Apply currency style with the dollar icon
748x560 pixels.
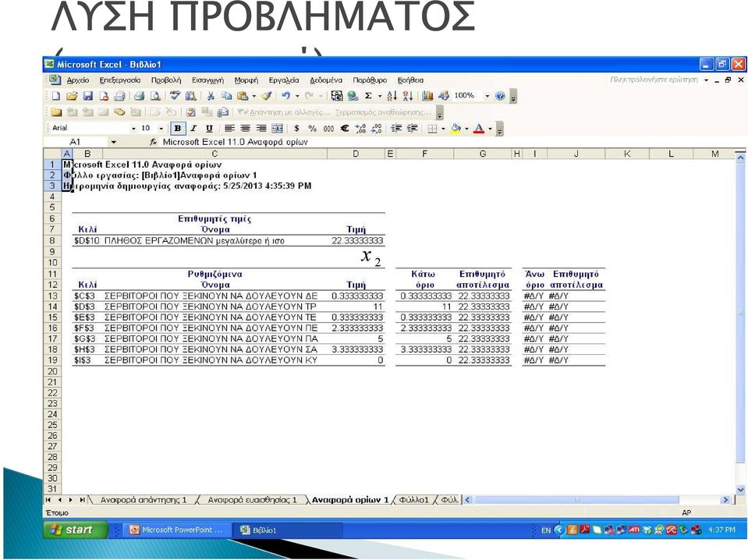pos(296,129)
